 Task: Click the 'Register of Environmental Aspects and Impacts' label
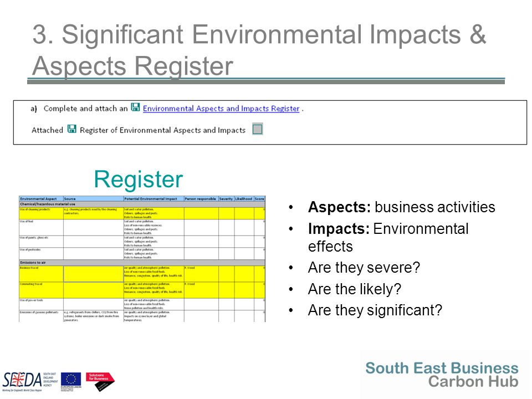162,130
